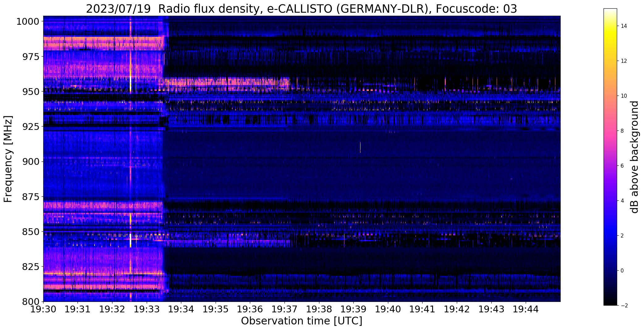Click the 'Observation time [UTC]' axis label
The image size is (644, 330).
point(301,321)
